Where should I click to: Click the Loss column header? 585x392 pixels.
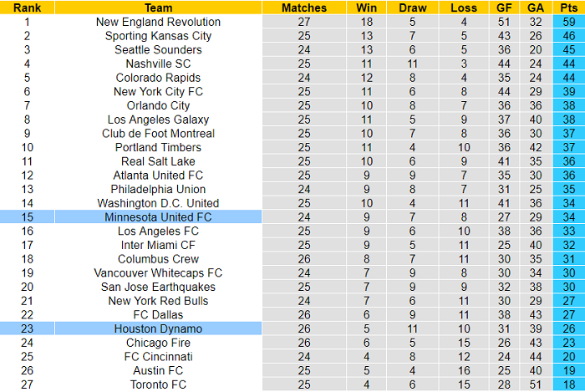pos(463,8)
